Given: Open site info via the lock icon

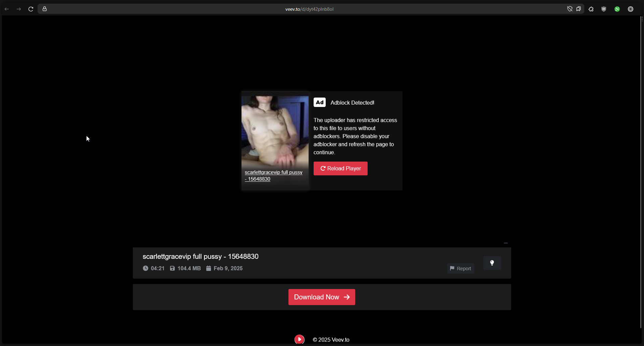Looking at the screenshot, I should coord(45,9).
